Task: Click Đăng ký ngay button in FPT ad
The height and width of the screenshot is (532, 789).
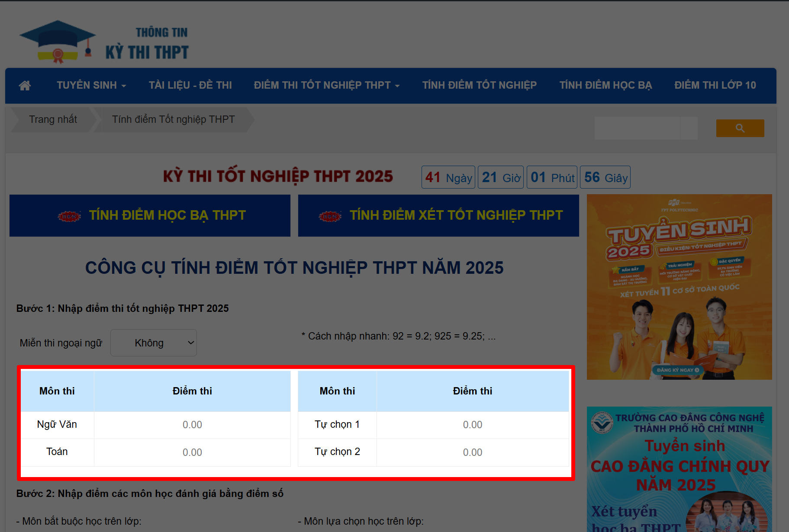Action: tap(677, 370)
